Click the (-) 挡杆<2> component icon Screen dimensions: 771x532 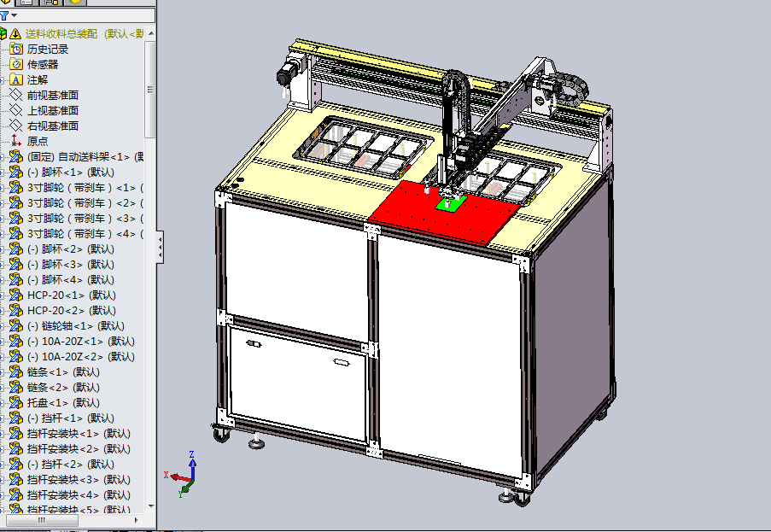point(16,464)
